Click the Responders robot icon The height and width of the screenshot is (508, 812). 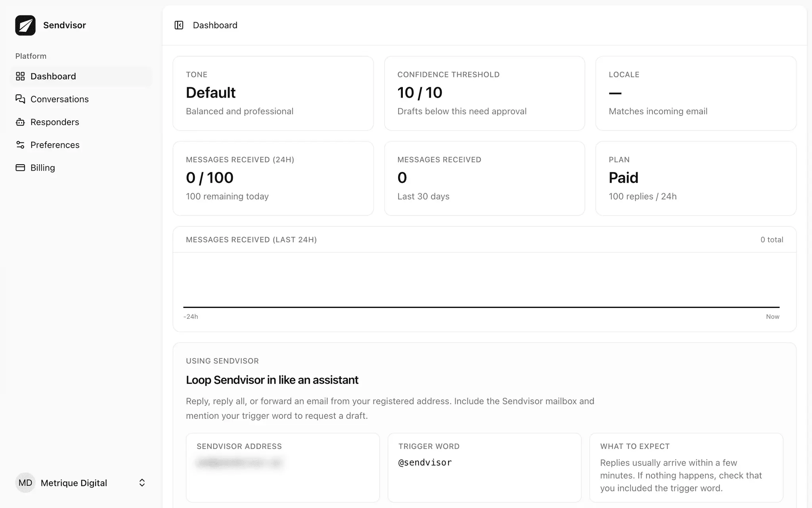click(x=20, y=122)
